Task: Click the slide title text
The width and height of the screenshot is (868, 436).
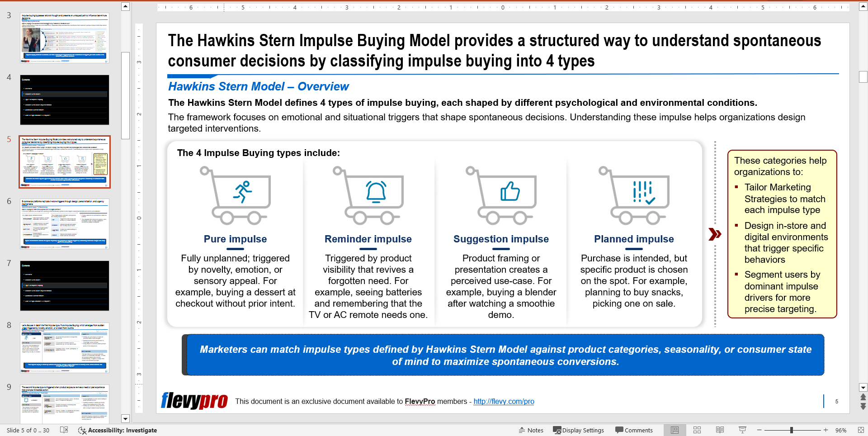Action: click(x=495, y=51)
